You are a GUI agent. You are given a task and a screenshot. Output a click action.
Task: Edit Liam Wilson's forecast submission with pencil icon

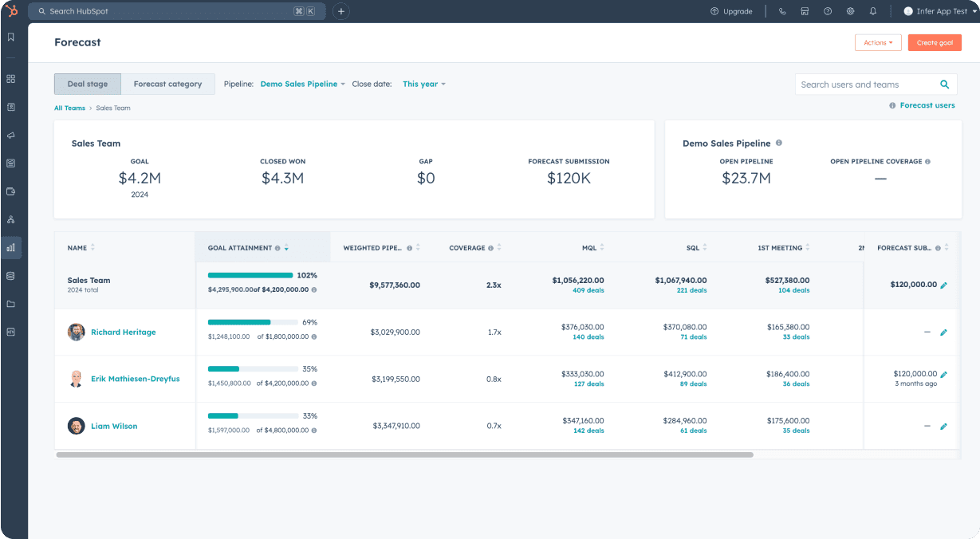click(x=944, y=426)
